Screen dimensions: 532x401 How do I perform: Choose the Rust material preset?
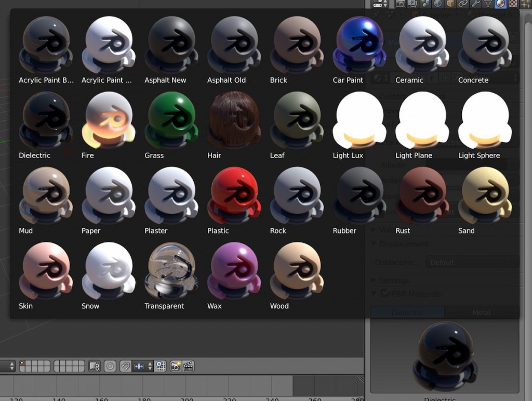pos(422,201)
